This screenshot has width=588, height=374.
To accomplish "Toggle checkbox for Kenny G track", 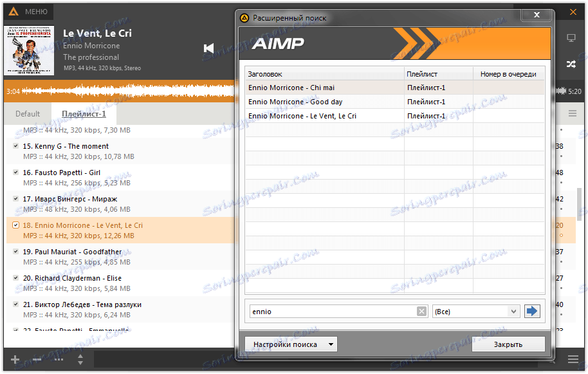I will click(15, 146).
